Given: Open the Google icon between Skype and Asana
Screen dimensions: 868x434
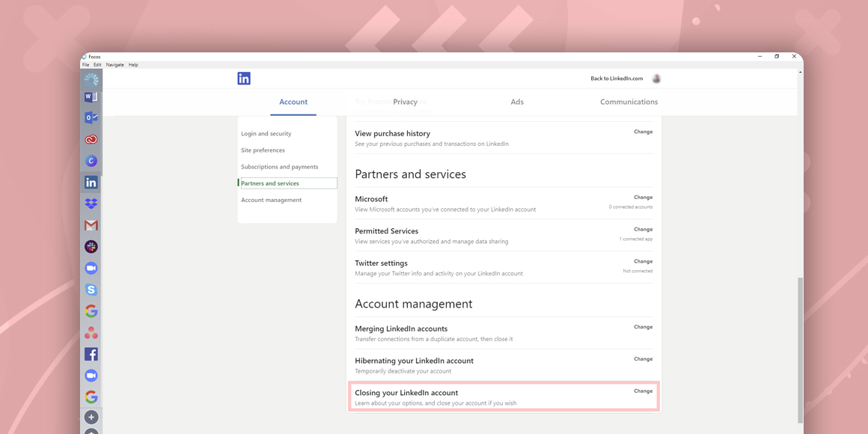Looking at the screenshot, I should point(91,311).
